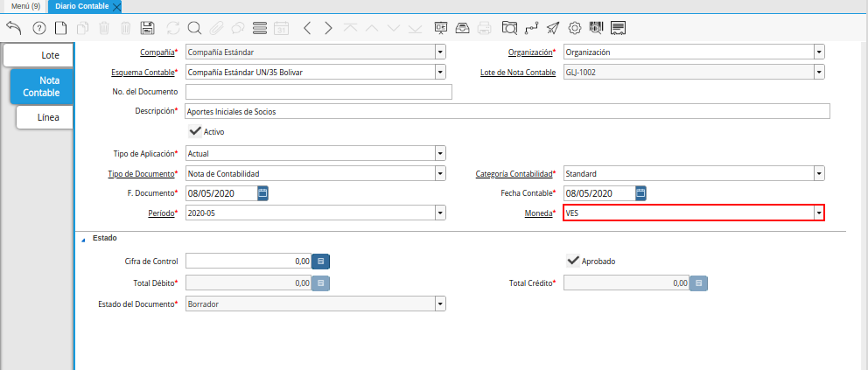Open Chat speech bubbles icon
Screen dimensions: 868x370
pos(237,28)
